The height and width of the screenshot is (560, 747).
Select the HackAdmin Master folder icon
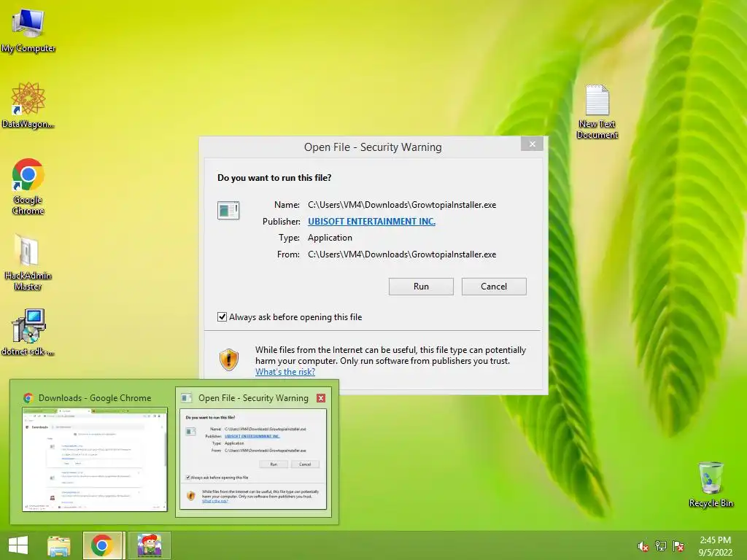28,262
